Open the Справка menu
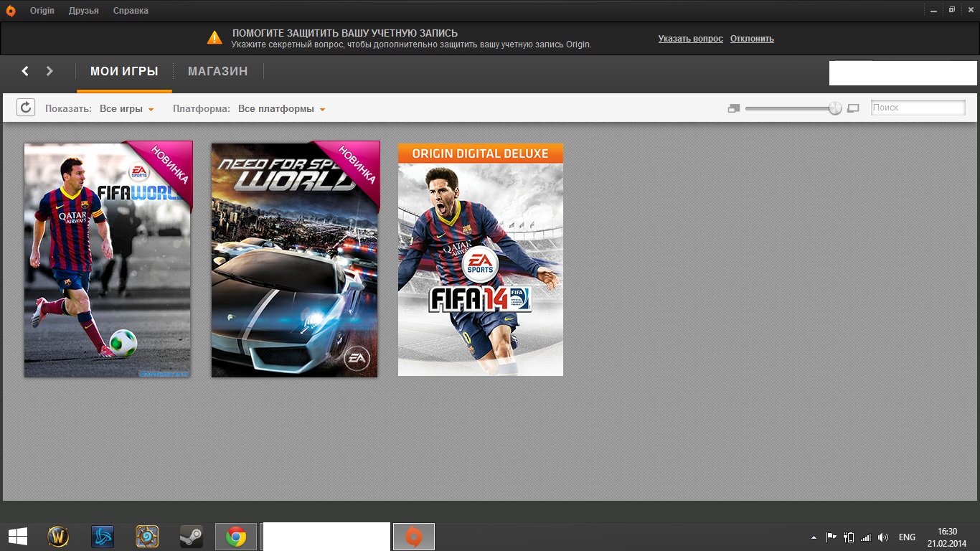Screen dimensions: 980x551 (131, 11)
